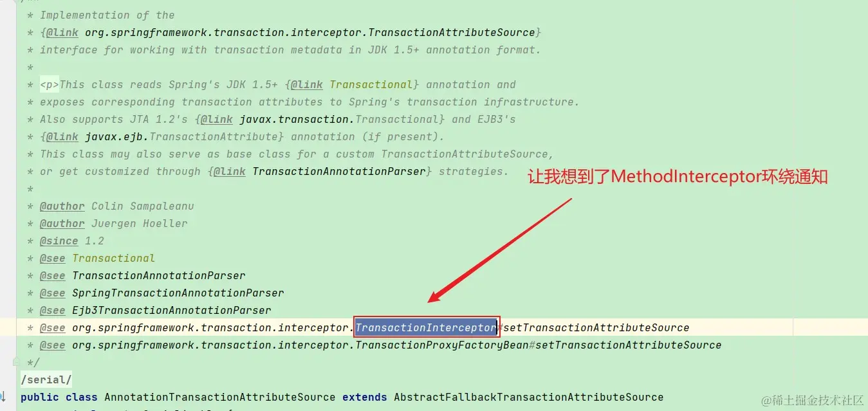Viewport: 868px width, 411px height.
Task: Click the @author Juergen Hoeller line
Action: [x=114, y=223]
